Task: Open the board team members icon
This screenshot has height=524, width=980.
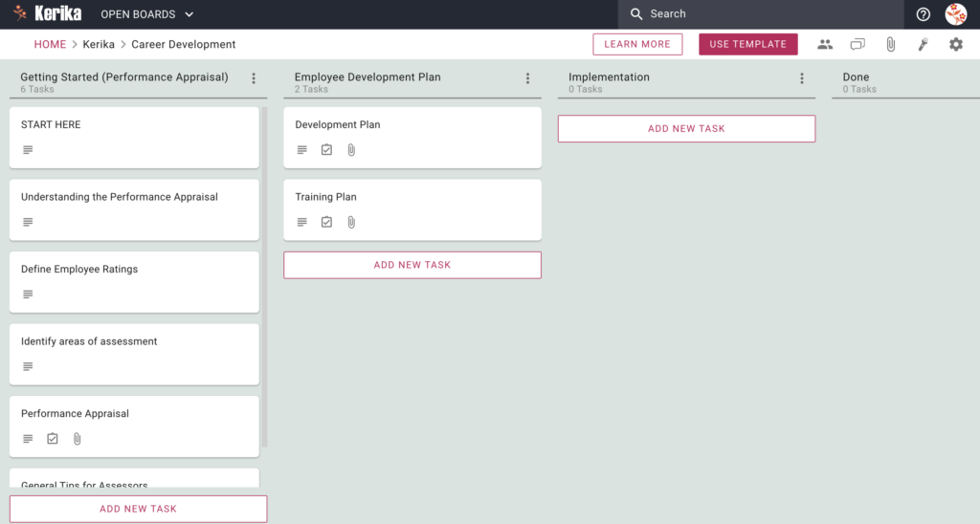Action: coord(825,44)
